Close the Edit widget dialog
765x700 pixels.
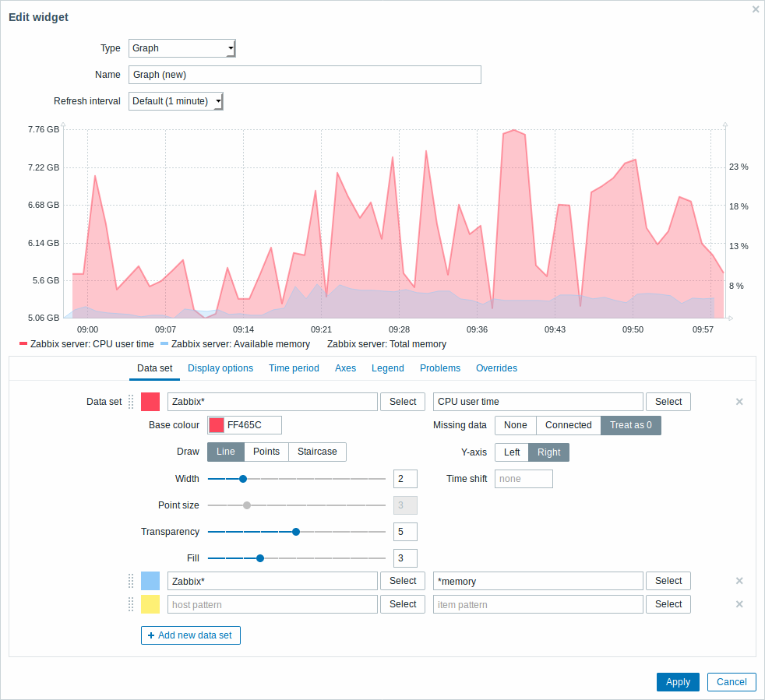[755, 9]
